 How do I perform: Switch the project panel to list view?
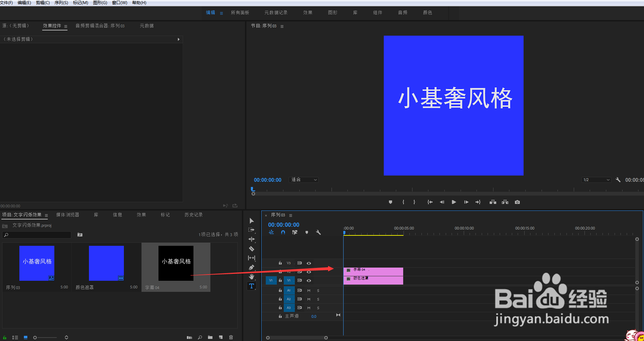click(15, 338)
